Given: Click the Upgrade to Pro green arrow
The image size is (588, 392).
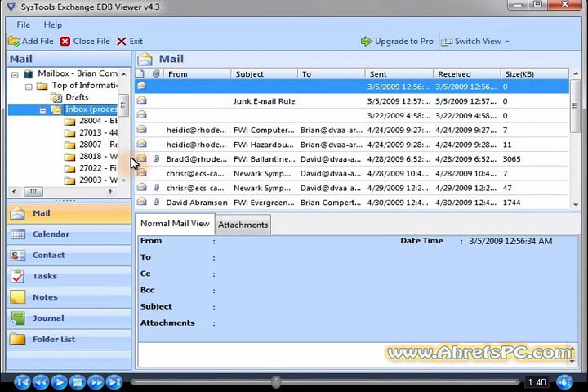Looking at the screenshot, I should click(366, 42).
